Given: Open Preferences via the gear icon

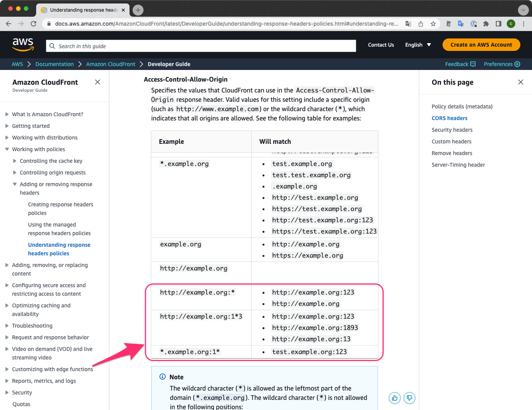Looking at the screenshot, I should click(502, 64).
